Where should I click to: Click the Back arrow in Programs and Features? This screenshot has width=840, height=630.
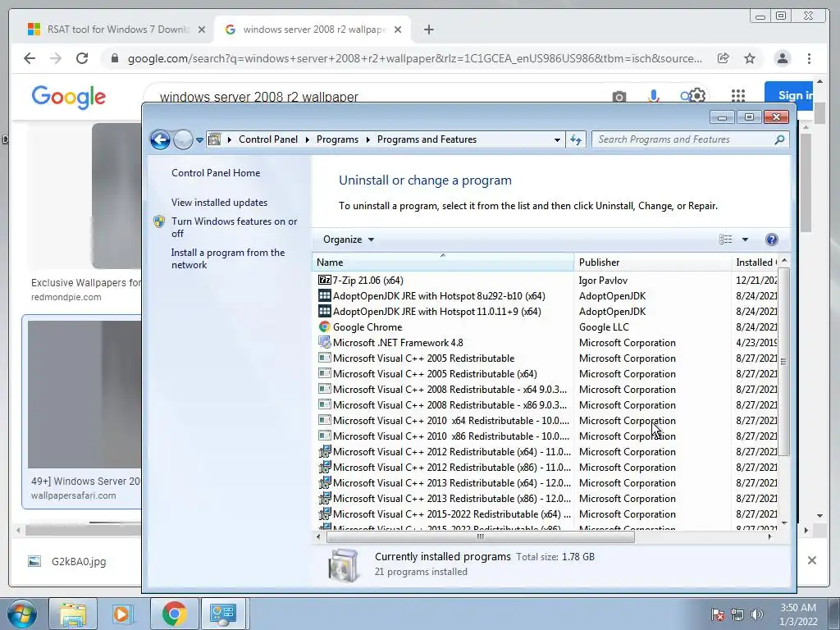coord(160,139)
